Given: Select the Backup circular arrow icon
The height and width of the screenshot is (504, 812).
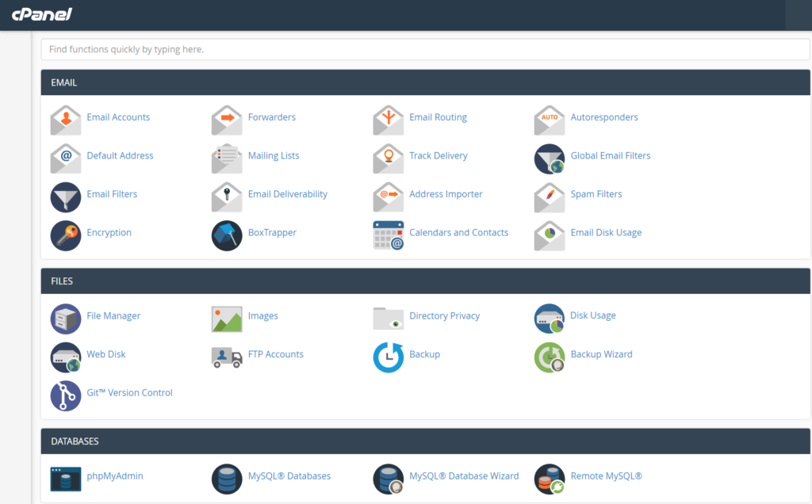Looking at the screenshot, I should [x=388, y=357].
